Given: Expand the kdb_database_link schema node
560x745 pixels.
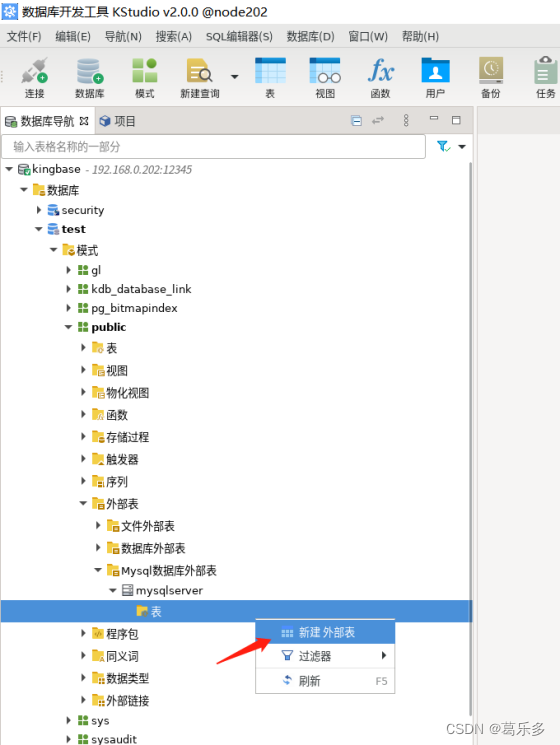Looking at the screenshot, I should (68, 289).
